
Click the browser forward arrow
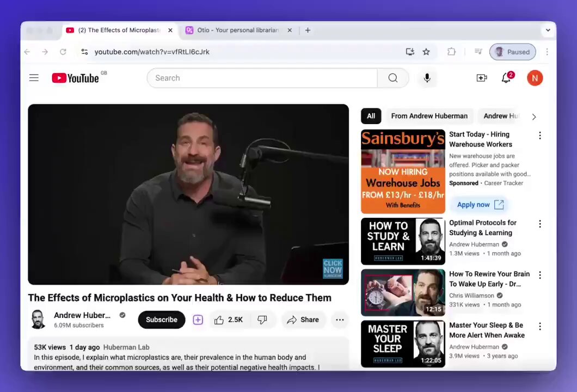45,52
